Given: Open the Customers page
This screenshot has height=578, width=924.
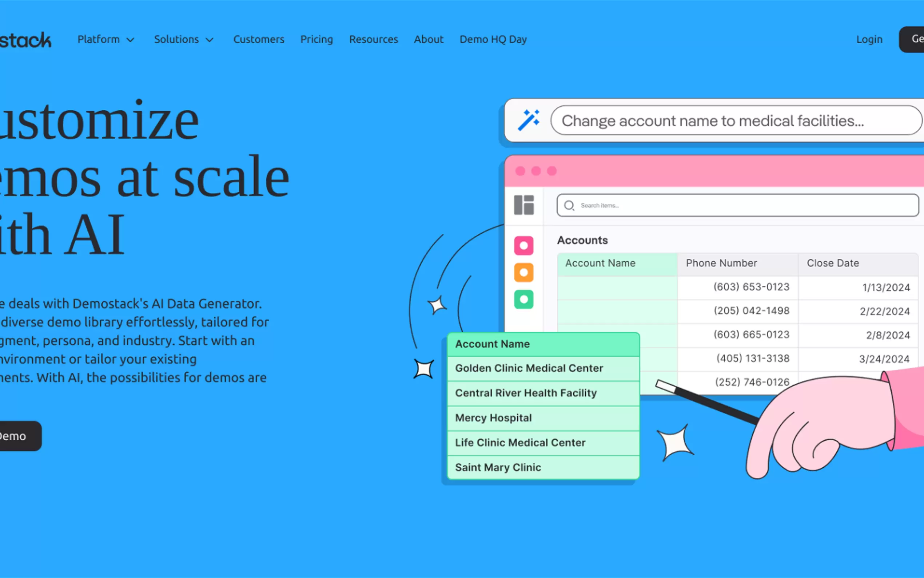Looking at the screenshot, I should [259, 39].
